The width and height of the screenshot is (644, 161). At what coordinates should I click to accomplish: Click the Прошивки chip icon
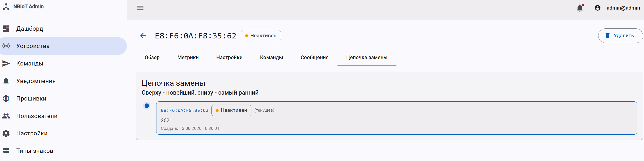click(6, 98)
